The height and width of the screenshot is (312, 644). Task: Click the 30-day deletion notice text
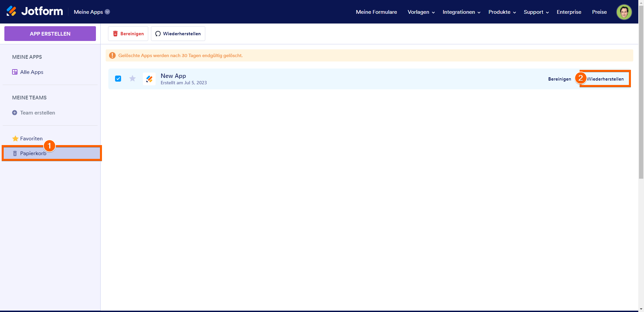[x=180, y=55]
